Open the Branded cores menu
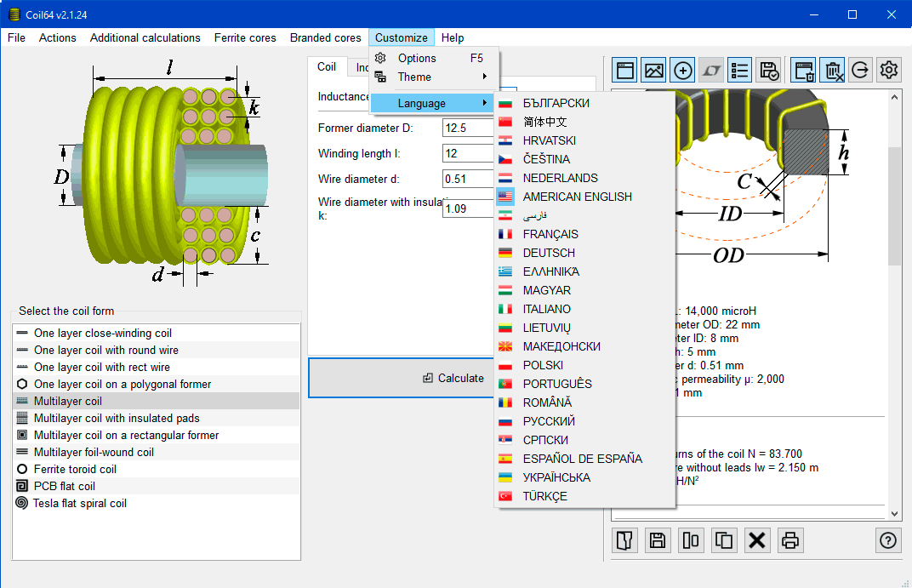The height and width of the screenshot is (588, 912). pyautogui.click(x=326, y=37)
